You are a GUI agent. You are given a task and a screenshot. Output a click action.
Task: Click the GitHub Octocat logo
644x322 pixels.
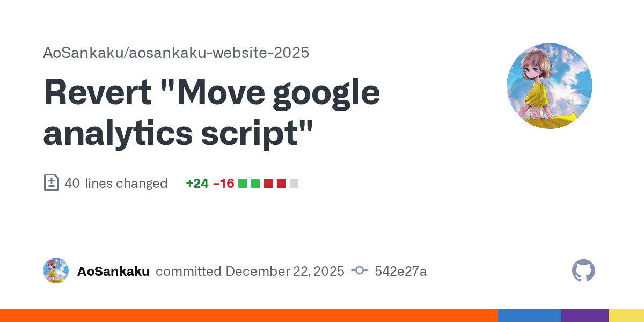pos(583,271)
